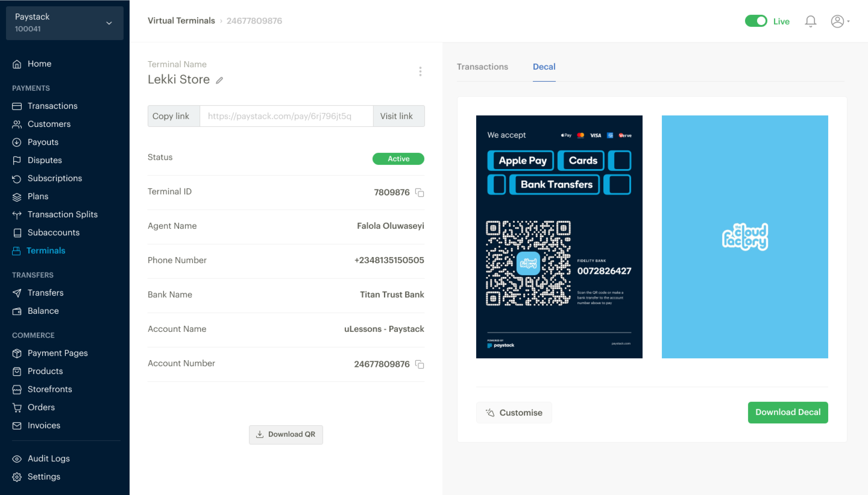
Task: Click the Transaction Splits sidebar icon
Action: click(x=17, y=214)
